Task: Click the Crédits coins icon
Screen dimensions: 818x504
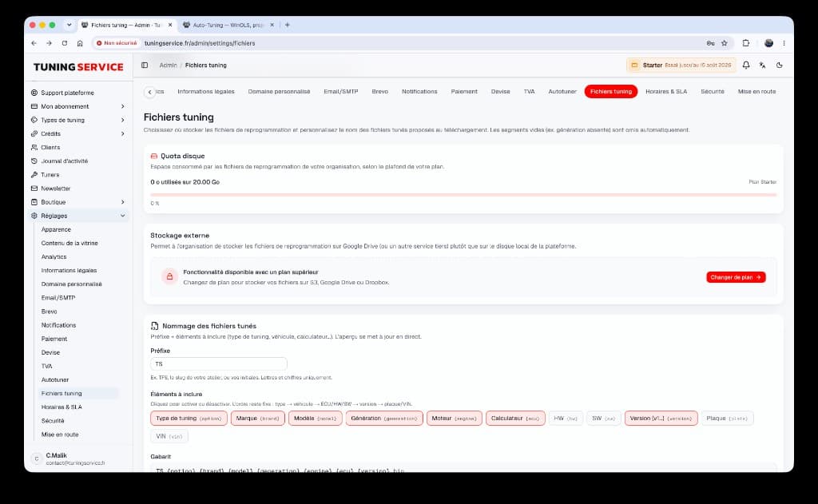Action: pyautogui.click(x=34, y=134)
